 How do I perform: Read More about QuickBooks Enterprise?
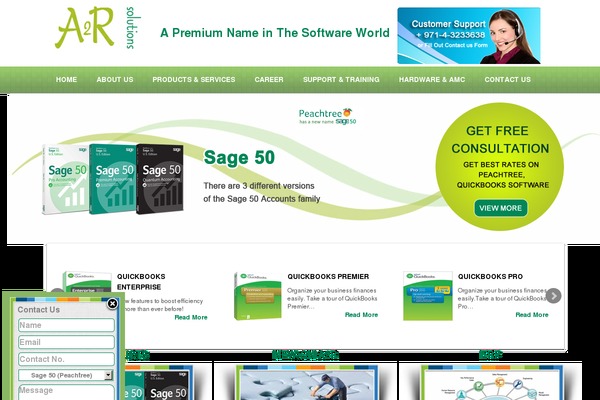191,317
